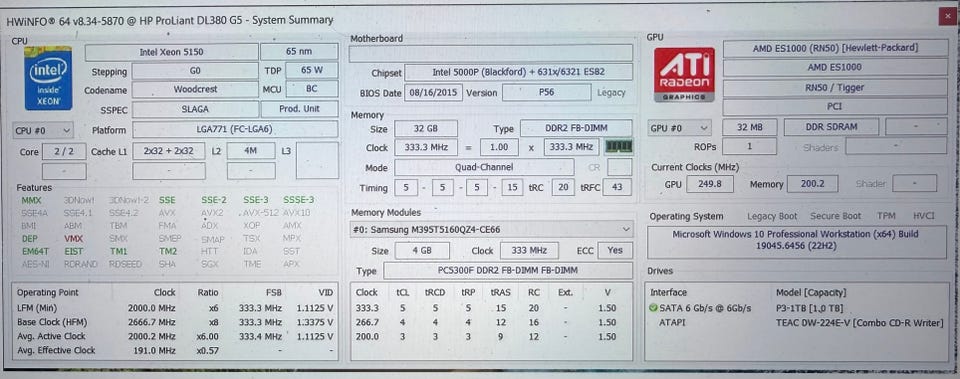Click the TPM label

(886, 216)
